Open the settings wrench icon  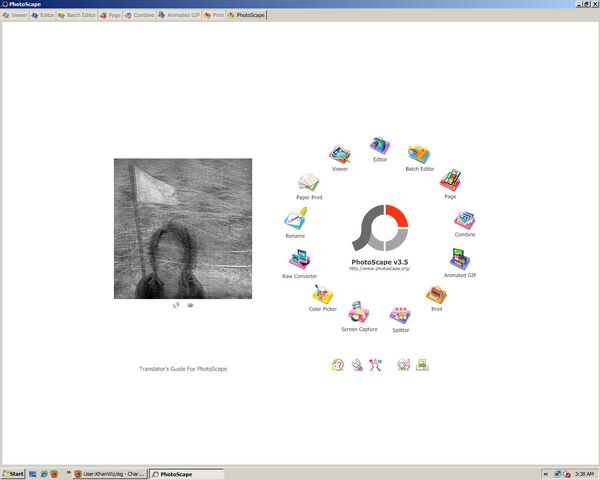(x=357, y=365)
